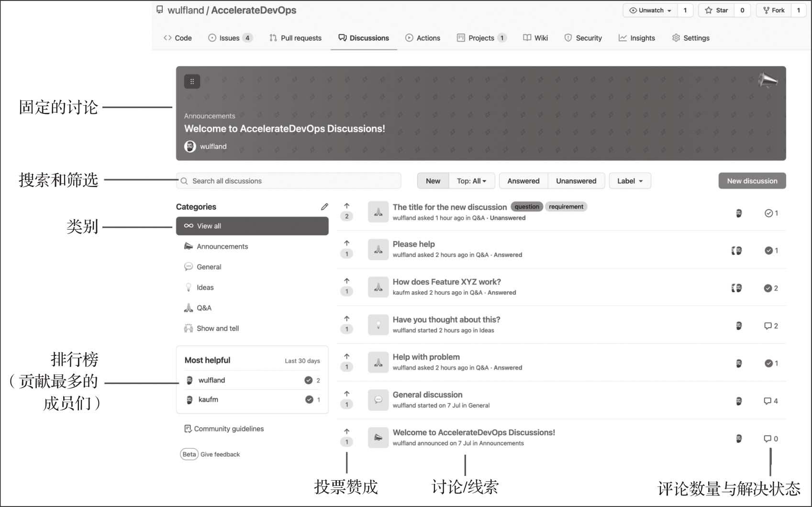The height and width of the screenshot is (507, 812).
Task: Switch to the Issues tab
Action: pos(230,38)
